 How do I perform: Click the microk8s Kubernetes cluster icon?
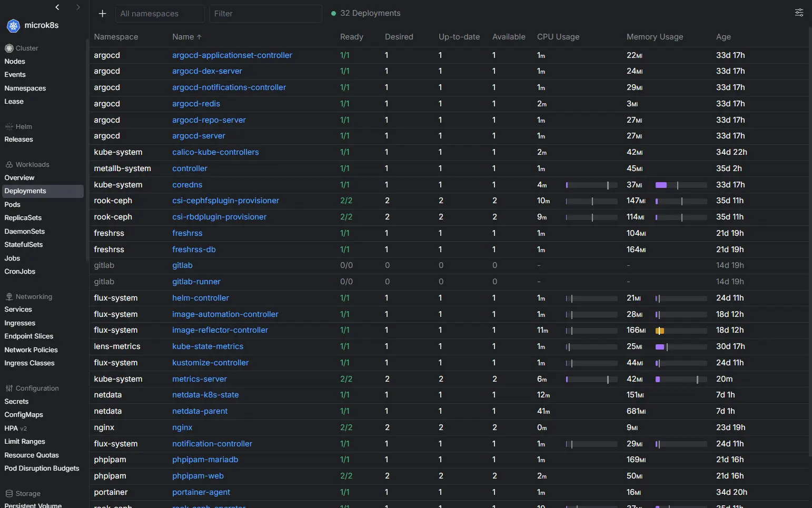(13, 25)
